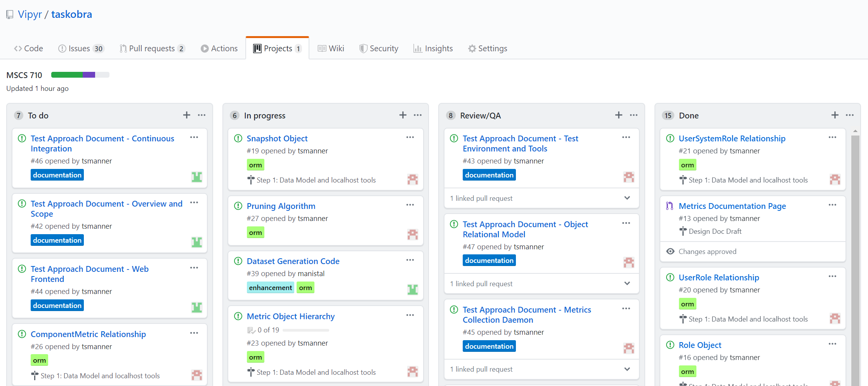This screenshot has height=386, width=868.
Task: Open card menu for Metrics Documentation Page
Action: pyautogui.click(x=833, y=205)
